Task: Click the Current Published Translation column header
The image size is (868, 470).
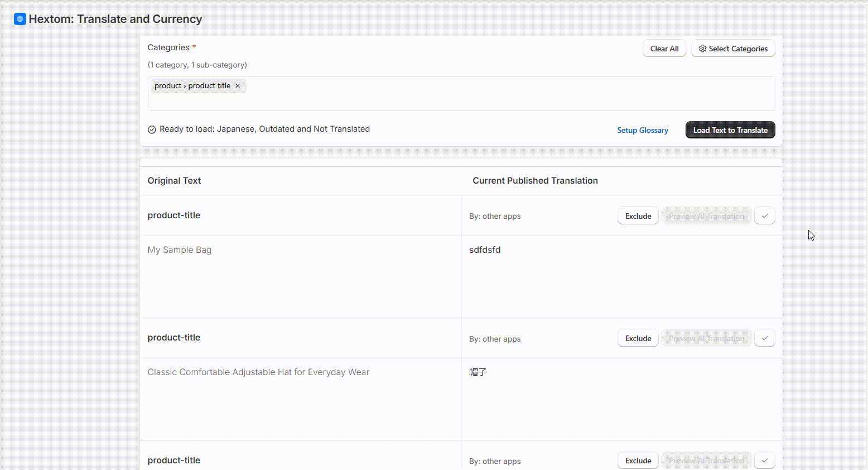Action: point(535,181)
